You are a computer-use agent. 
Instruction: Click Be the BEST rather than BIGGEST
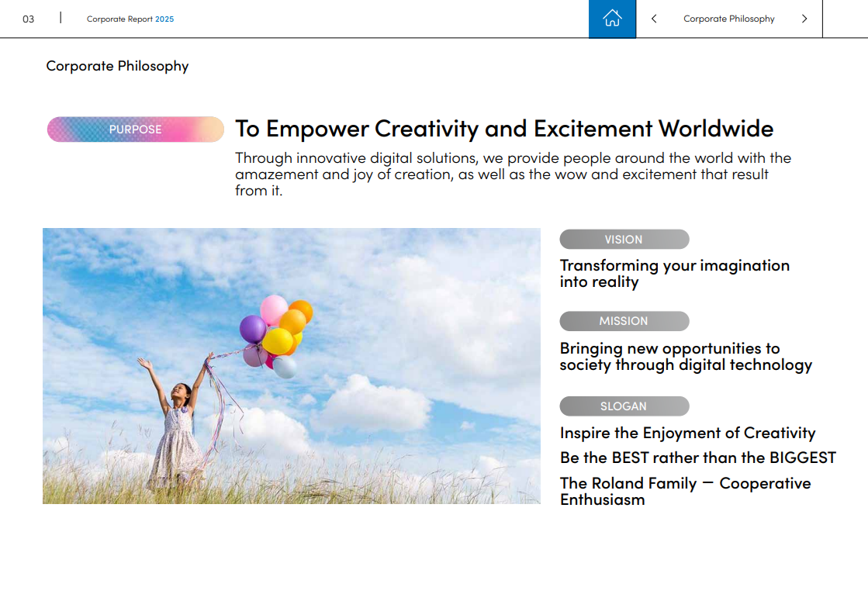tap(697, 458)
